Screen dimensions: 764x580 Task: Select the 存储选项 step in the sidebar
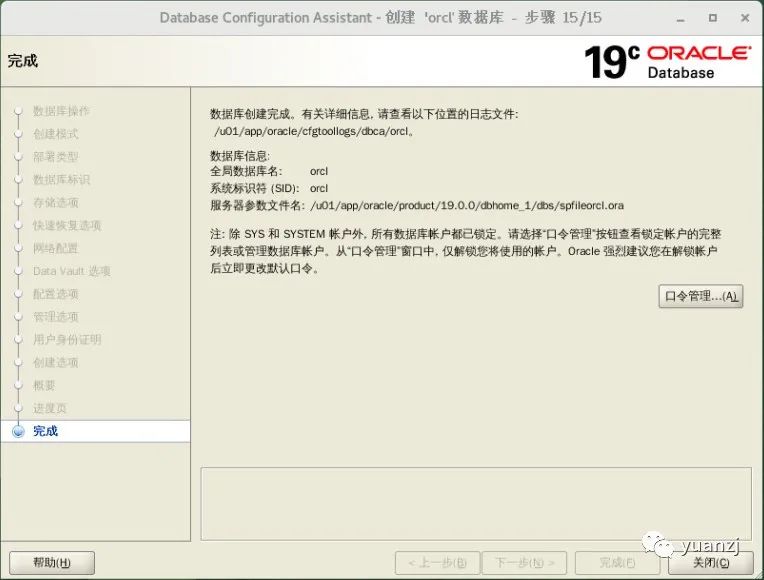[56, 202]
